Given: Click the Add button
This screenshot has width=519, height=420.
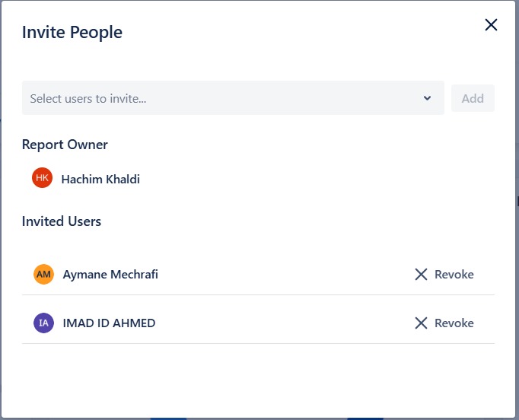Looking at the screenshot, I should pyautogui.click(x=473, y=98).
